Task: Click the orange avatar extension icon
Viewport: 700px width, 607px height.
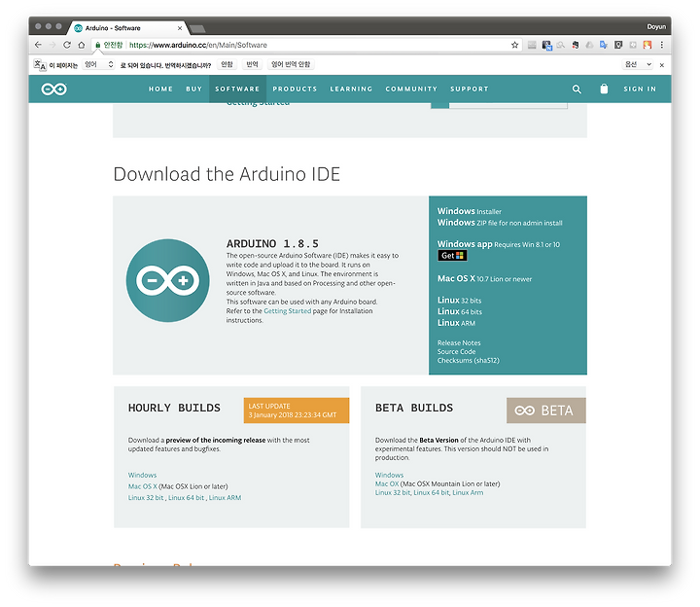Action: 647,45
